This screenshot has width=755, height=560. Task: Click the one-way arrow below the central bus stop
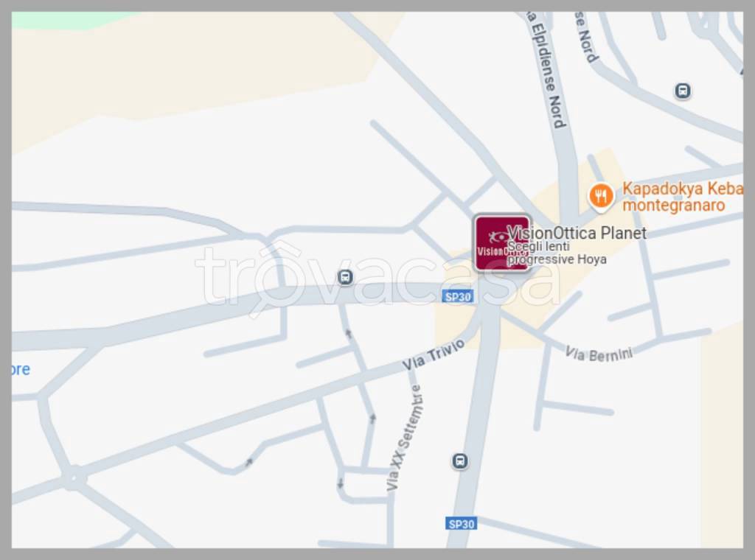coord(349,333)
